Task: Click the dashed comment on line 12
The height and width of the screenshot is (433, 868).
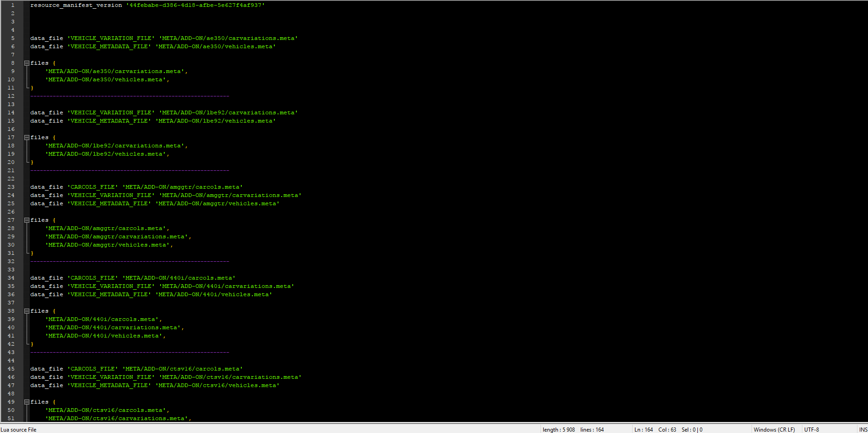Action: click(130, 96)
